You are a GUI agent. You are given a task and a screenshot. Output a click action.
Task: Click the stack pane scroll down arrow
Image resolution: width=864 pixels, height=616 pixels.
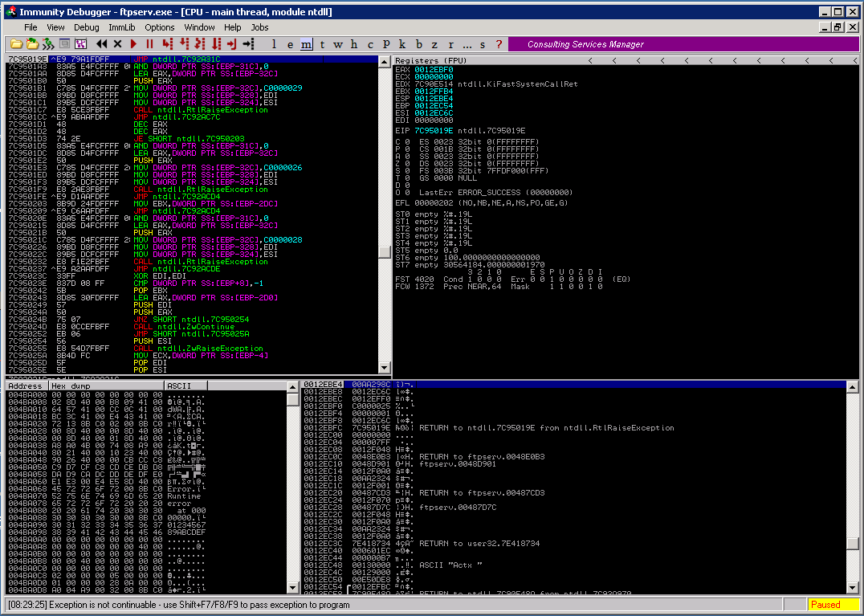point(853,588)
